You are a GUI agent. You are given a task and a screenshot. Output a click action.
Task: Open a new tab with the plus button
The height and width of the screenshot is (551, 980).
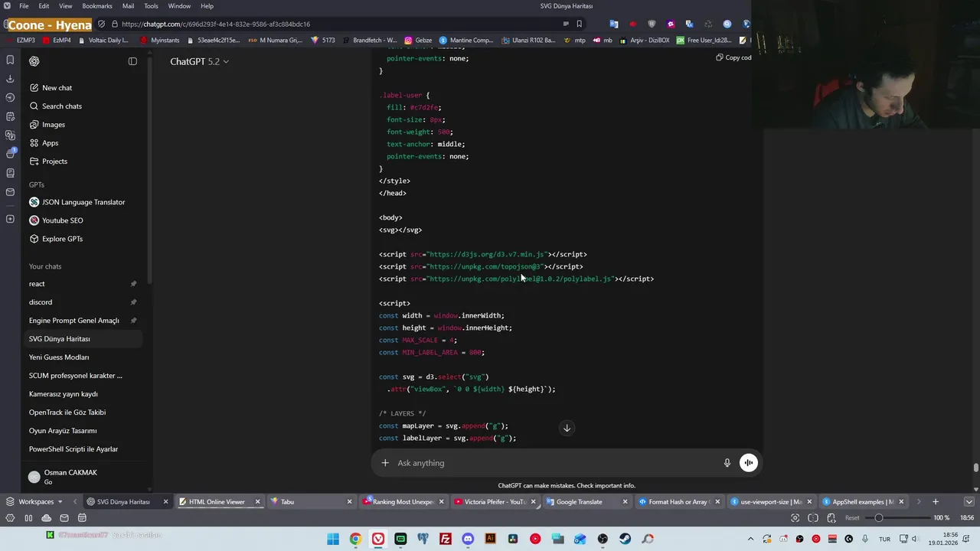pos(935,502)
